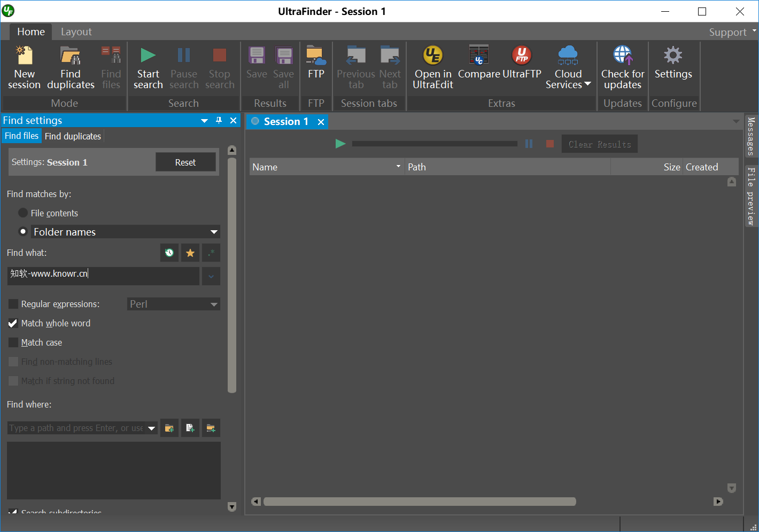
Task: Start search from the ribbon
Action: click(148, 68)
